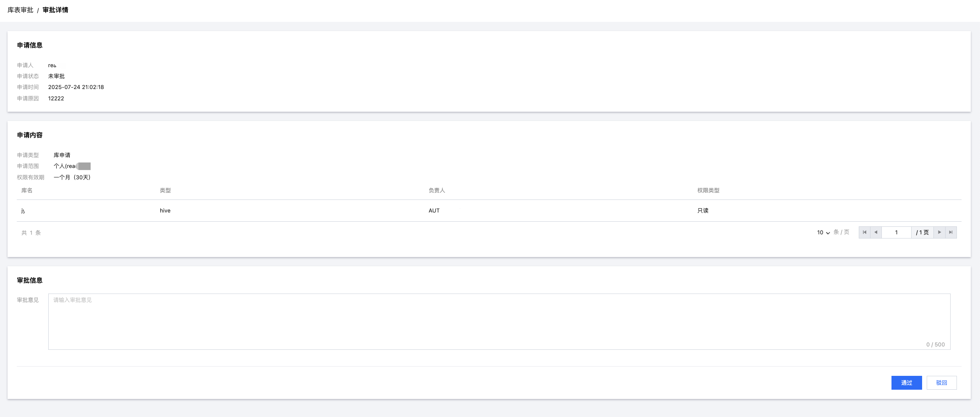This screenshot has width=980, height=417.
Task: Click the page number input box
Action: (x=897, y=232)
